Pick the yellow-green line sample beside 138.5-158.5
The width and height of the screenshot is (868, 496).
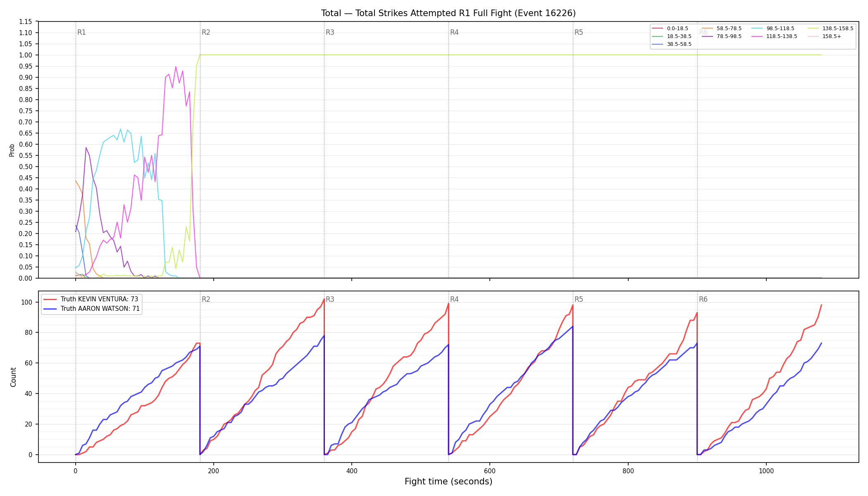pyautogui.click(x=813, y=29)
